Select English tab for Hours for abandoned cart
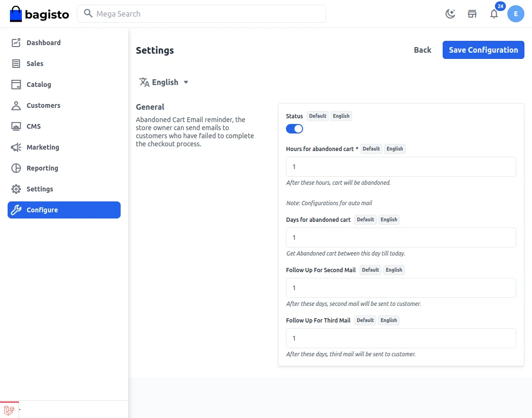 (x=395, y=149)
